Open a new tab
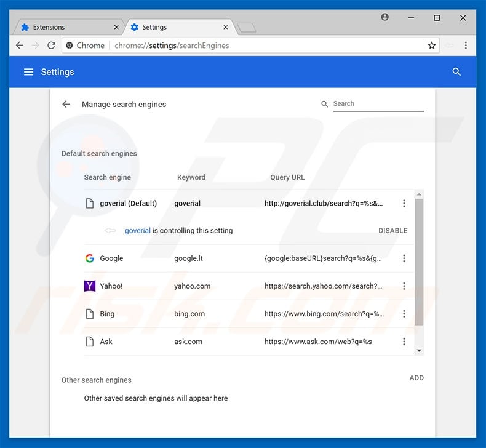This screenshot has height=448, width=486. tap(247, 27)
